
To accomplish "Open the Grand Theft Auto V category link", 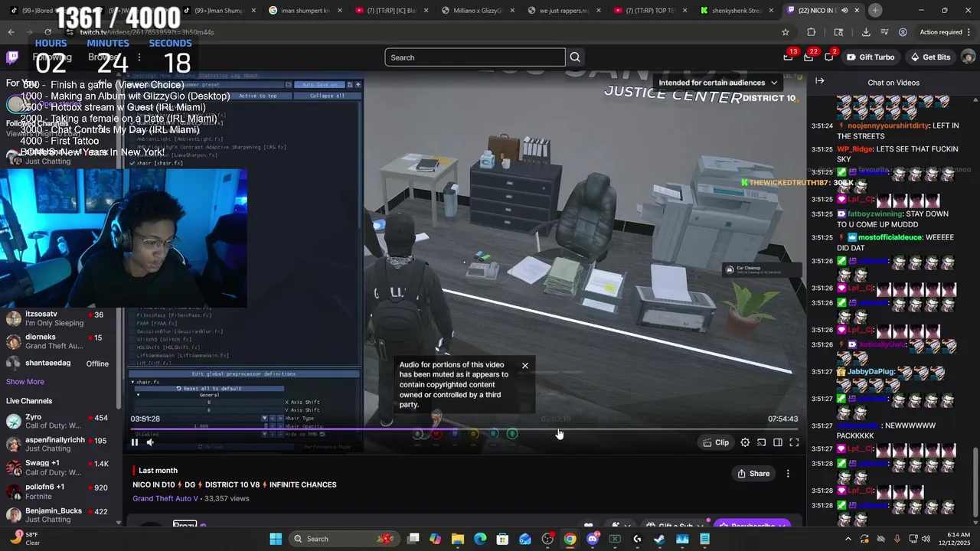I will pos(165,498).
